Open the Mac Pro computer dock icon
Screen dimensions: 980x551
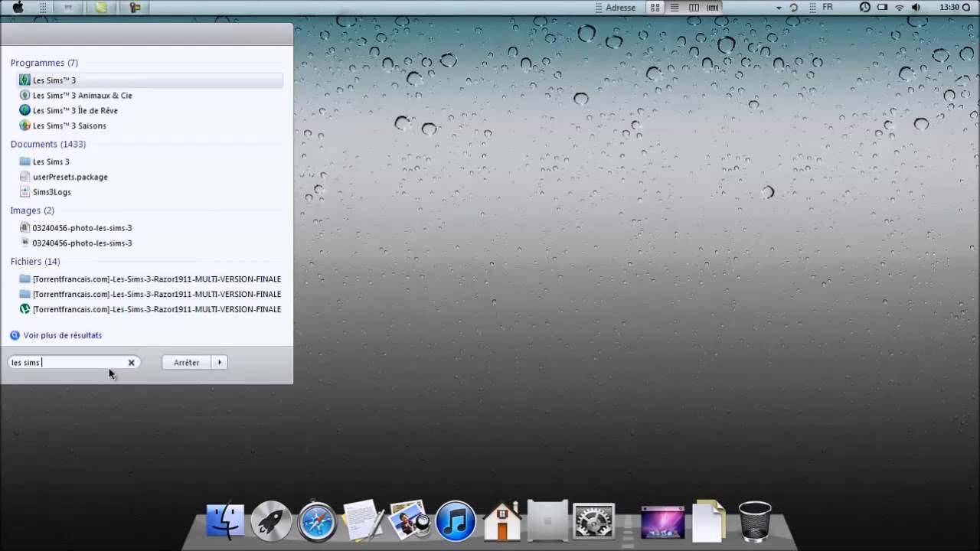(548, 520)
